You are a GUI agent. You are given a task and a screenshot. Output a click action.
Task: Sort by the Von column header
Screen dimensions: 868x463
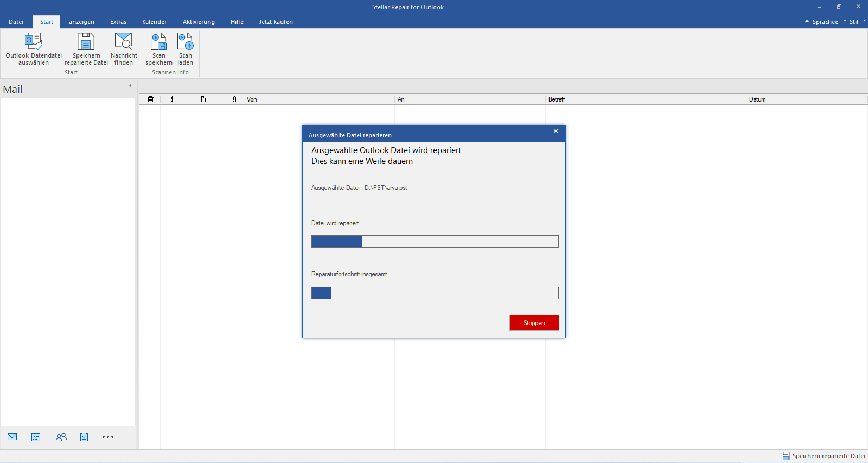319,99
